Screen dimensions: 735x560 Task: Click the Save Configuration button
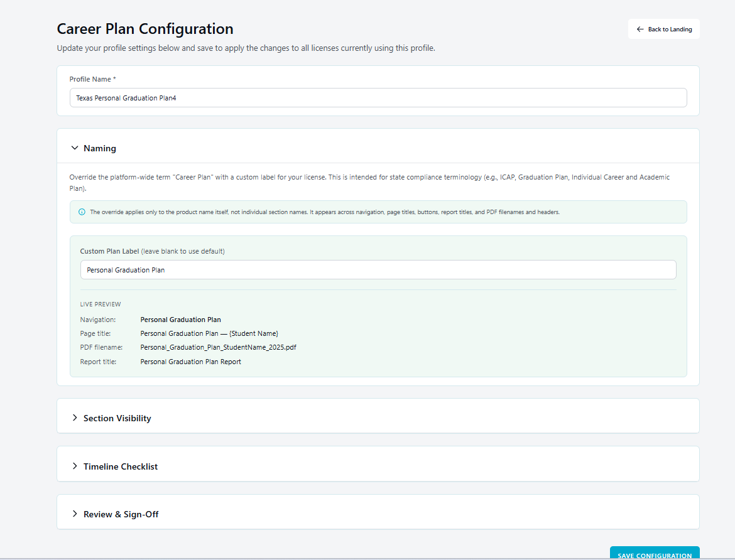(655, 553)
